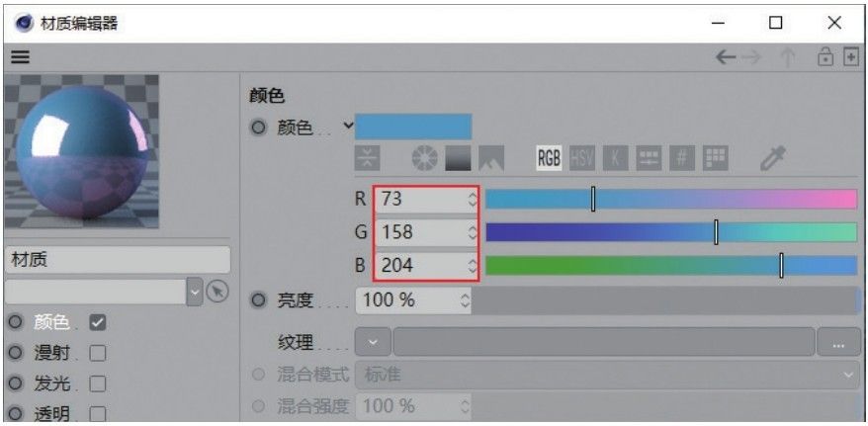
Task: Expand the 颜色 disclosure arrow
Action: pyautogui.click(x=348, y=127)
